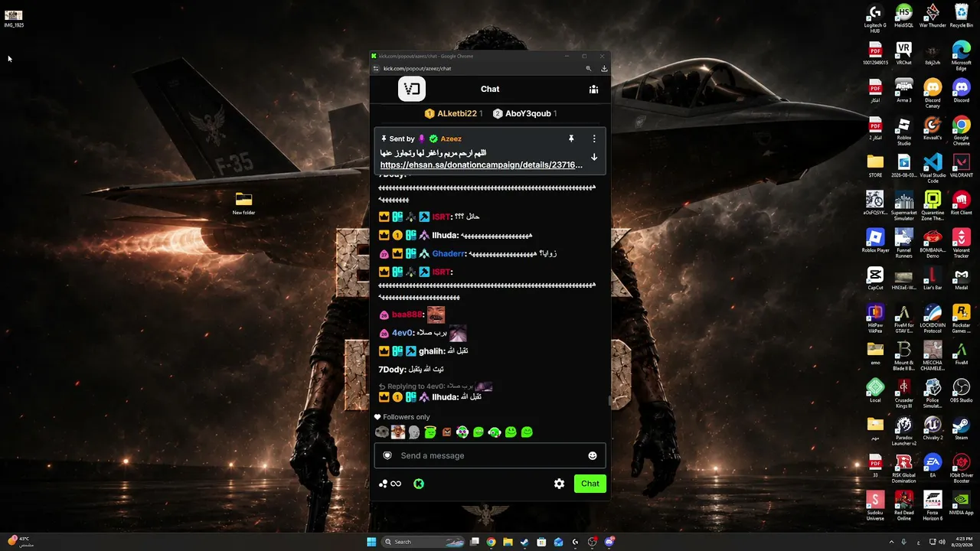Pick the angry orange box emote
This screenshot has width=980, height=551.
[x=446, y=432]
